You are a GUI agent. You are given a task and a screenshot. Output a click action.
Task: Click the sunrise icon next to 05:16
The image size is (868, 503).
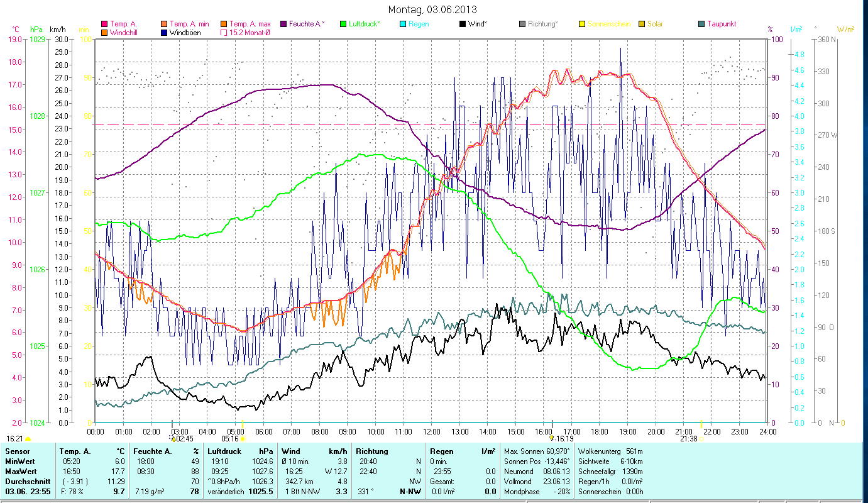point(243,439)
